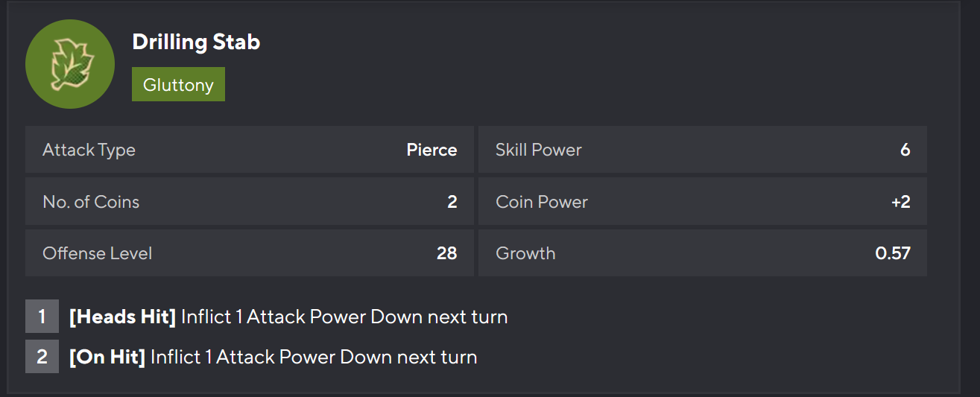Viewport: 980px width, 397px height.
Task: Click the +2 Coin Power value
Action: click(x=900, y=202)
